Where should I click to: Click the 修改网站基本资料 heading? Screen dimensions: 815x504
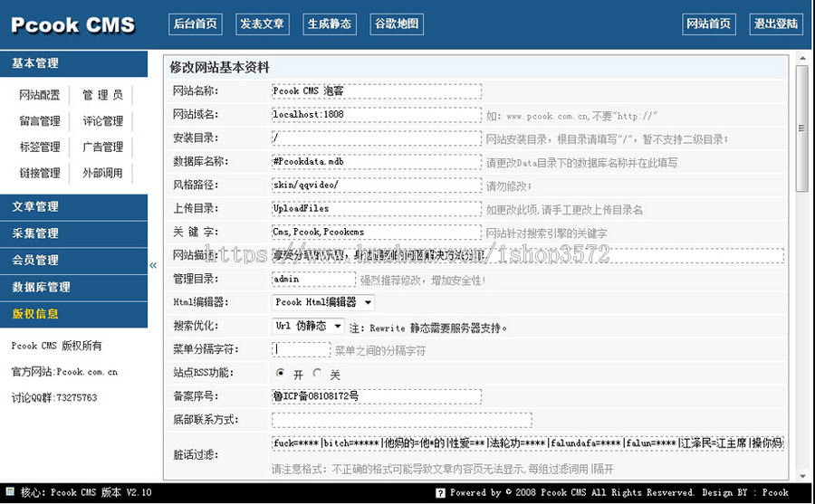tap(219, 68)
